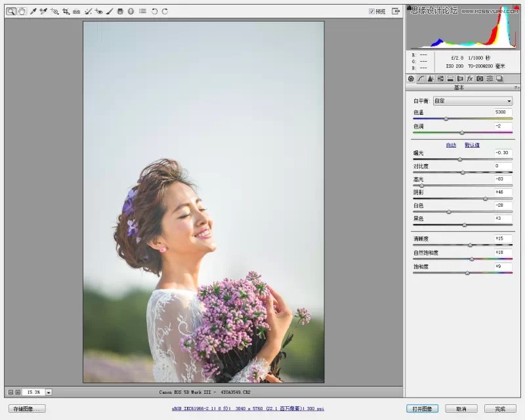This screenshot has width=525, height=420.
Task: Open the 白平衡 white balance dropdown
Action: pos(472,101)
